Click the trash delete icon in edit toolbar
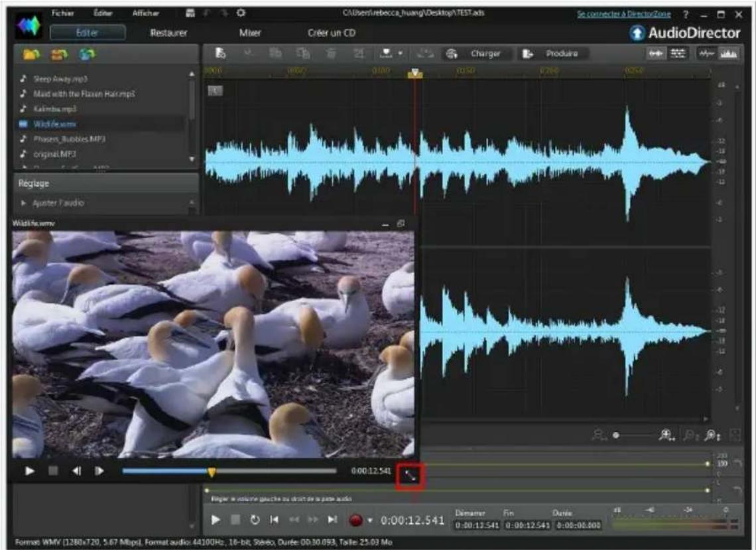756x550 pixels. click(331, 53)
